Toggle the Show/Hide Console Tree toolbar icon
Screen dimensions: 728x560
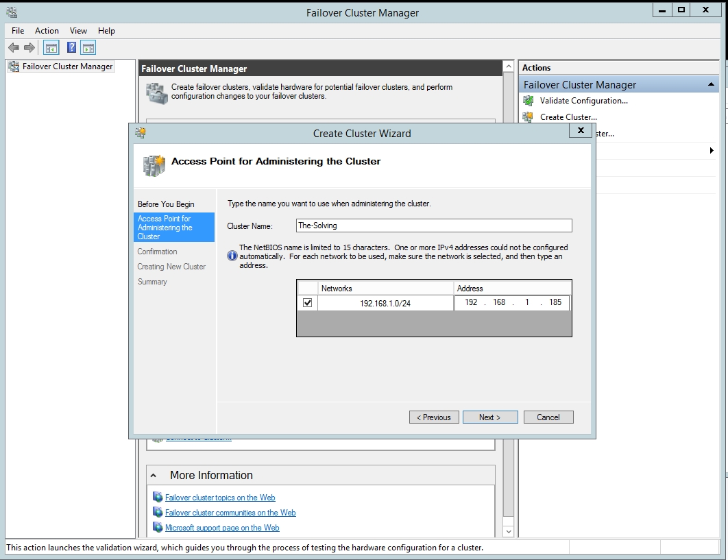coord(51,47)
